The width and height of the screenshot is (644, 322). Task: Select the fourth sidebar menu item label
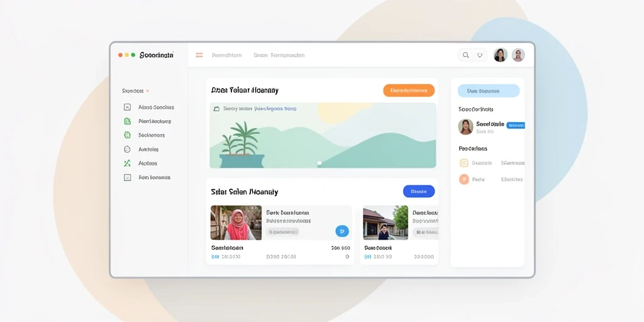click(148, 150)
